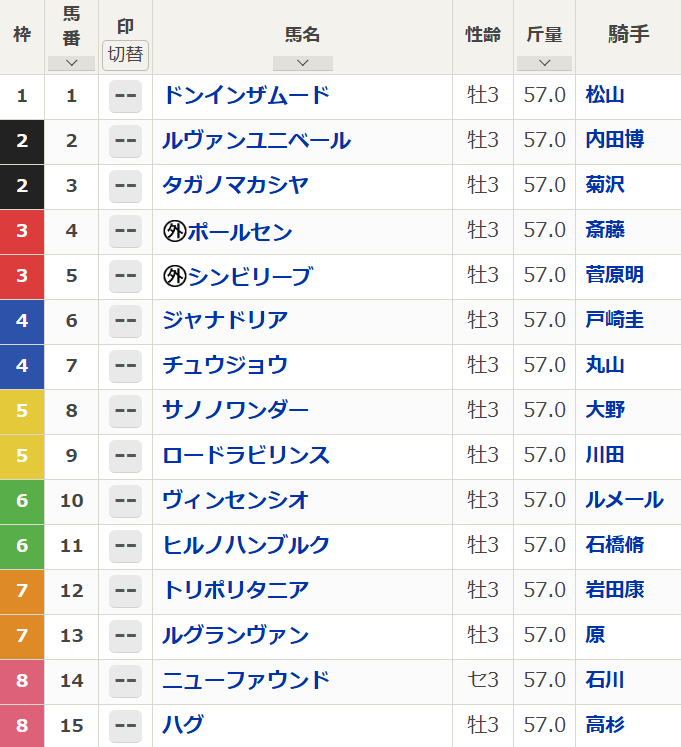Image resolution: width=681 pixels, height=747 pixels.
Task: Open horse page for ルヴァンユニベール
Action: (x=256, y=141)
